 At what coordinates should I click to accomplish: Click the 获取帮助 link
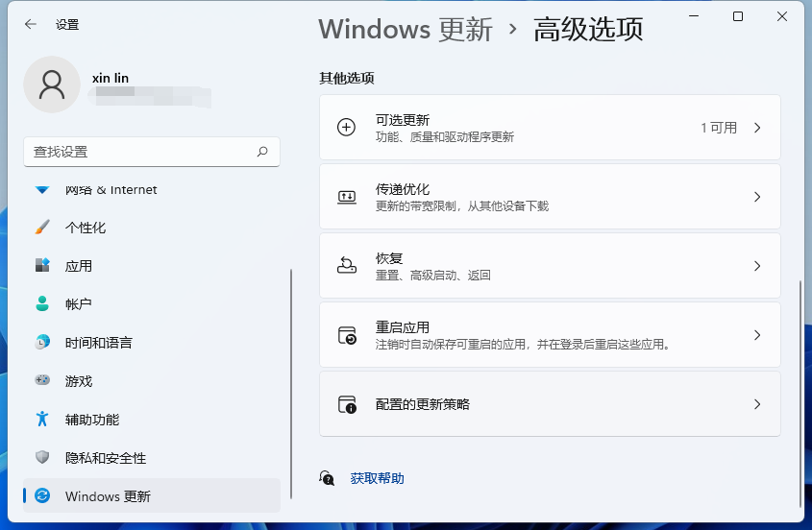[x=377, y=478]
